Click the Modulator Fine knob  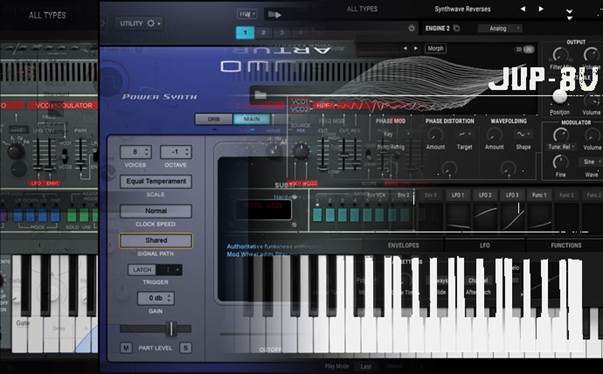[x=560, y=162]
